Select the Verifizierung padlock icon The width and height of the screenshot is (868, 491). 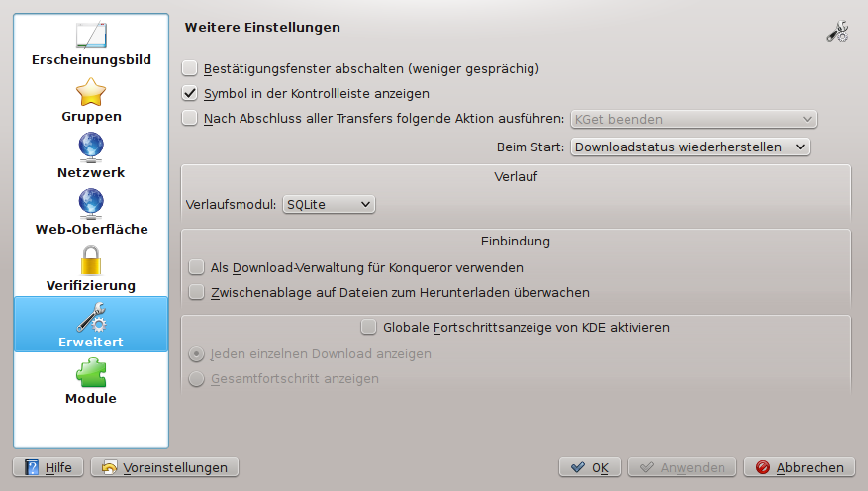pos(91,260)
